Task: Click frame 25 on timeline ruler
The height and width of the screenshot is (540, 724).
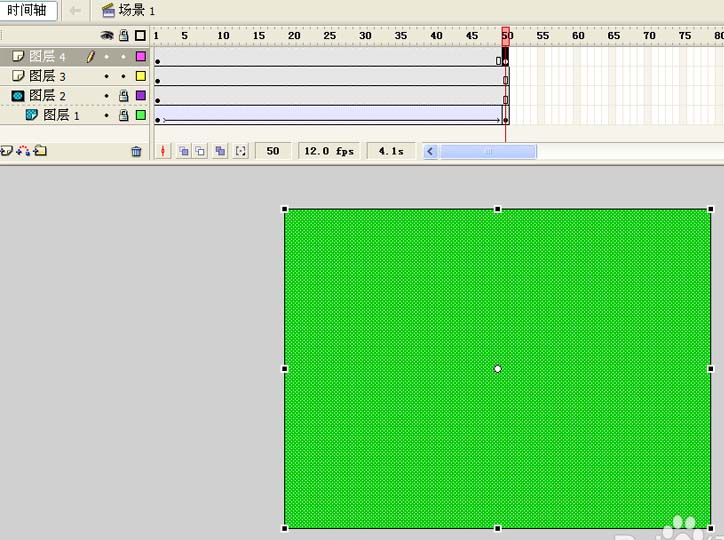Action: point(329,36)
